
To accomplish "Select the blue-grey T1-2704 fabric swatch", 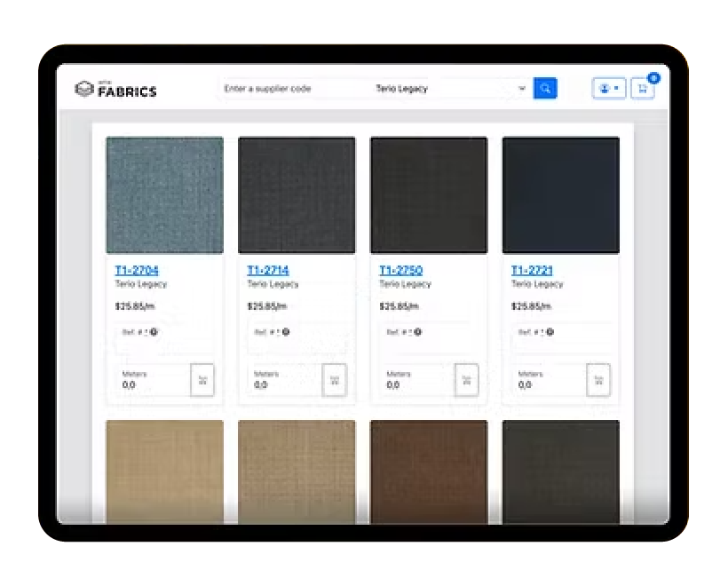I will (165, 195).
